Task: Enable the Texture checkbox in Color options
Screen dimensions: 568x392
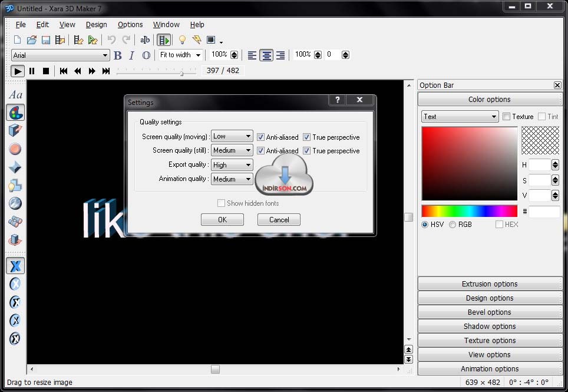Action: pyautogui.click(x=506, y=116)
